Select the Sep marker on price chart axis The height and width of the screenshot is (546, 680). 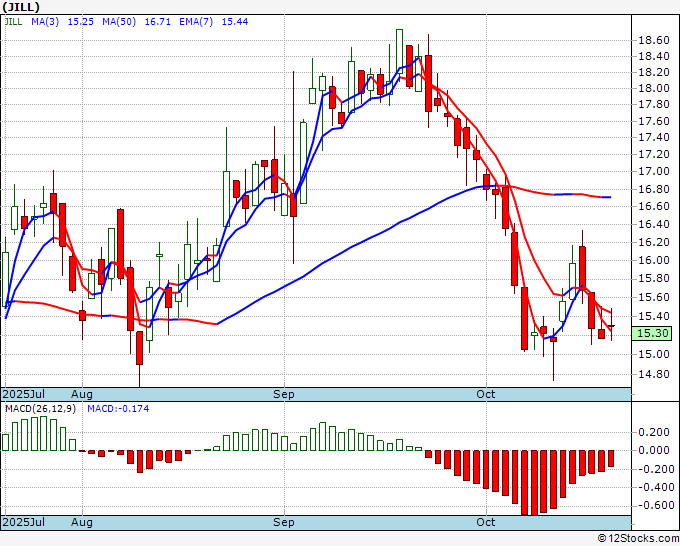pyautogui.click(x=285, y=394)
